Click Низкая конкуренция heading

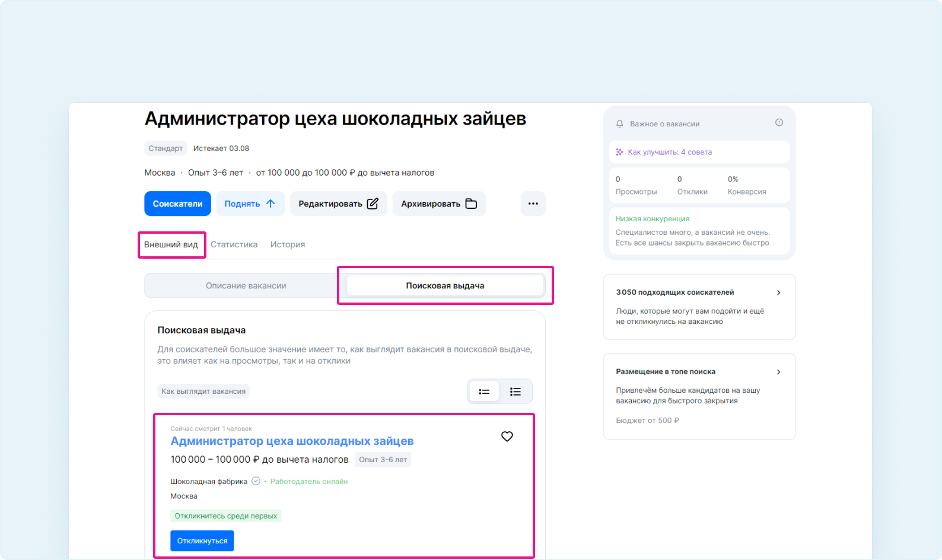[653, 219]
